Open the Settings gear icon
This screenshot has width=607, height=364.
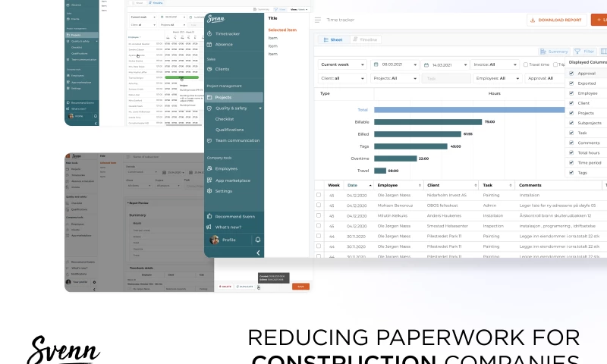209,191
